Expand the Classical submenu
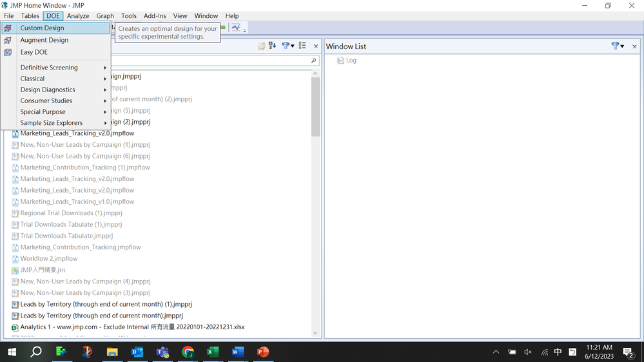The height and width of the screenshot is (362, 644). tap(55, 79)
